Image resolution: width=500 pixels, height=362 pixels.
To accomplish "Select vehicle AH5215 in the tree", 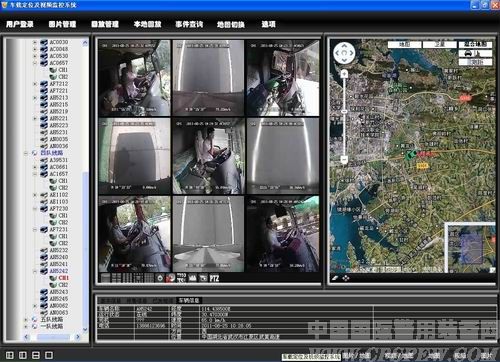I will pyautogui.click(x=59, y=104).
